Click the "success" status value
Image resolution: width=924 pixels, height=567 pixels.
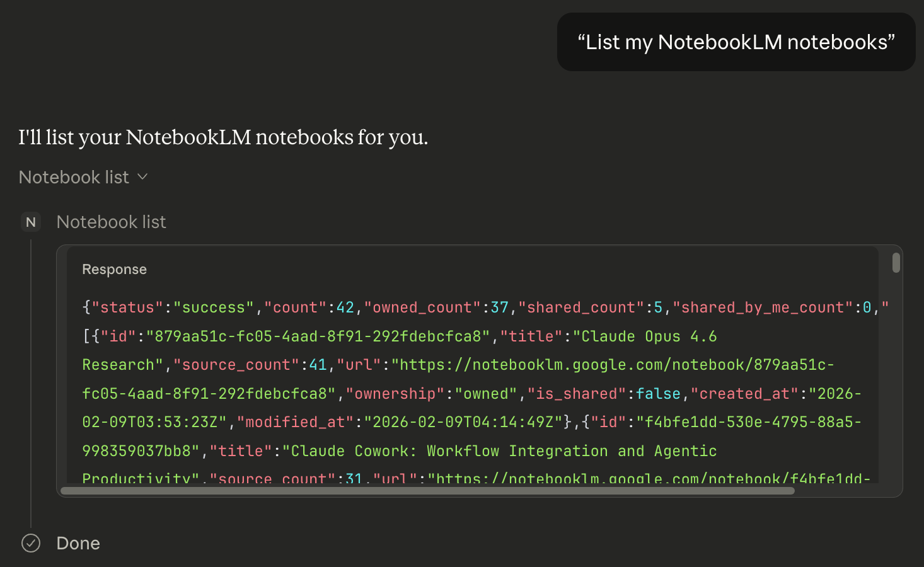[214, 307]
